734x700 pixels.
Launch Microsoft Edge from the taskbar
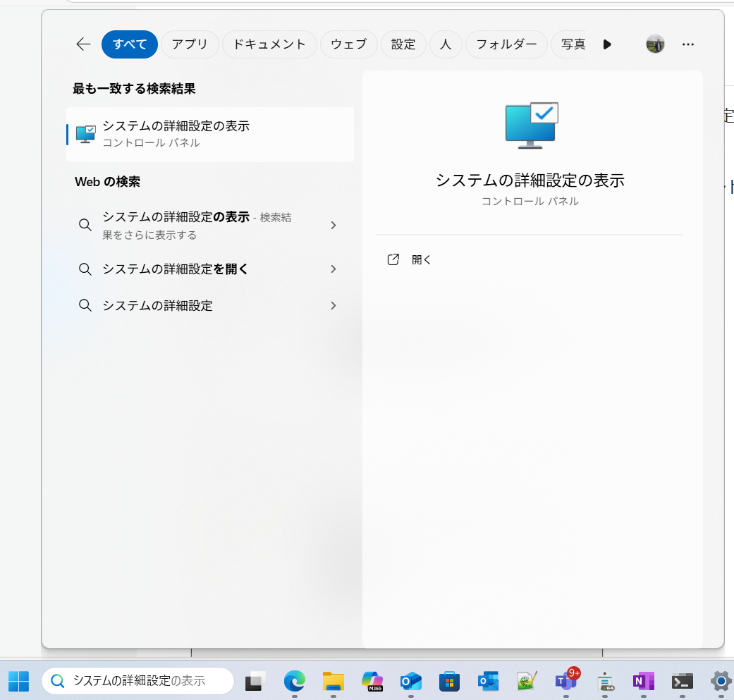click(x=295, y=681)
